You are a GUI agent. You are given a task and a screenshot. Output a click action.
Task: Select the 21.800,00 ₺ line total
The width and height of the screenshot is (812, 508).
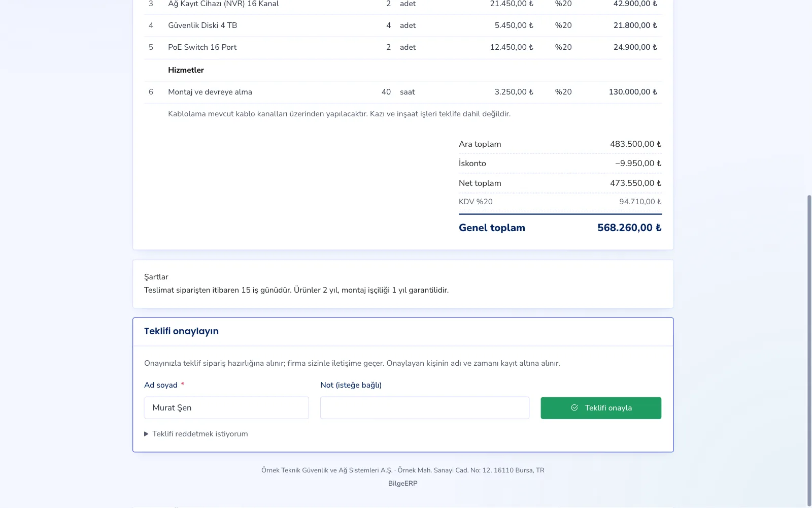[x=635, y=25]
